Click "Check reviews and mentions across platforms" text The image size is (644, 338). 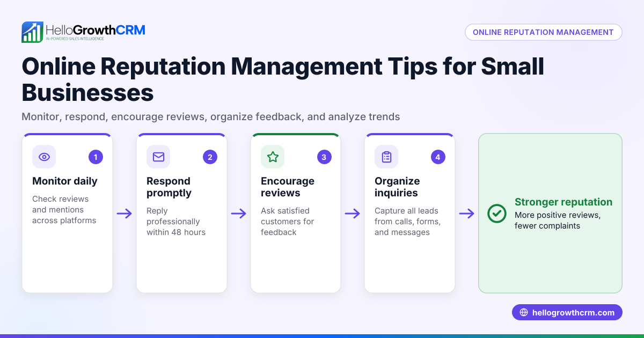tap(64, 210)
